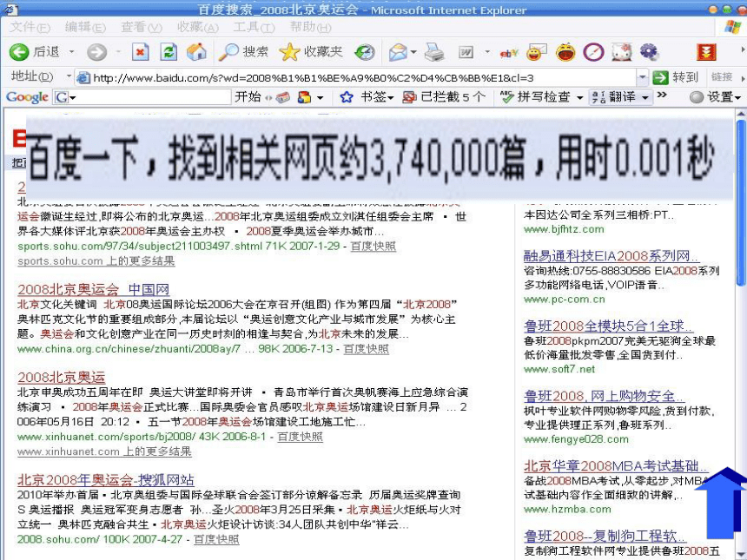Click the green URL www.bjfhtz.com

coord(564,229)
